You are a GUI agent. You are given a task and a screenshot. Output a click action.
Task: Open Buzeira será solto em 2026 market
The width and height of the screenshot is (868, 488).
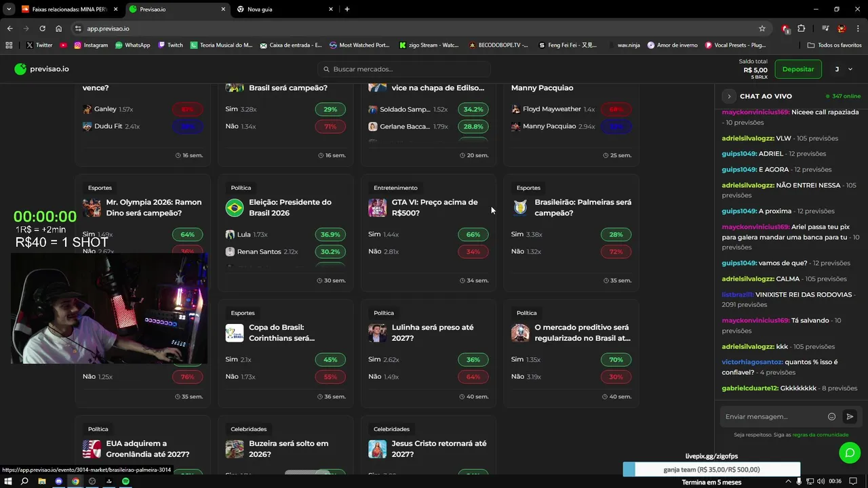coord(288,449)
